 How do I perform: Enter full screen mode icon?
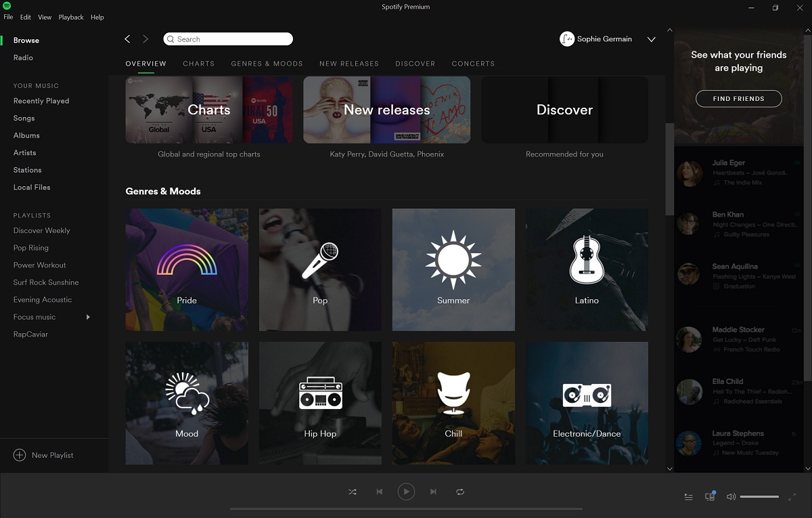[792, 497]
